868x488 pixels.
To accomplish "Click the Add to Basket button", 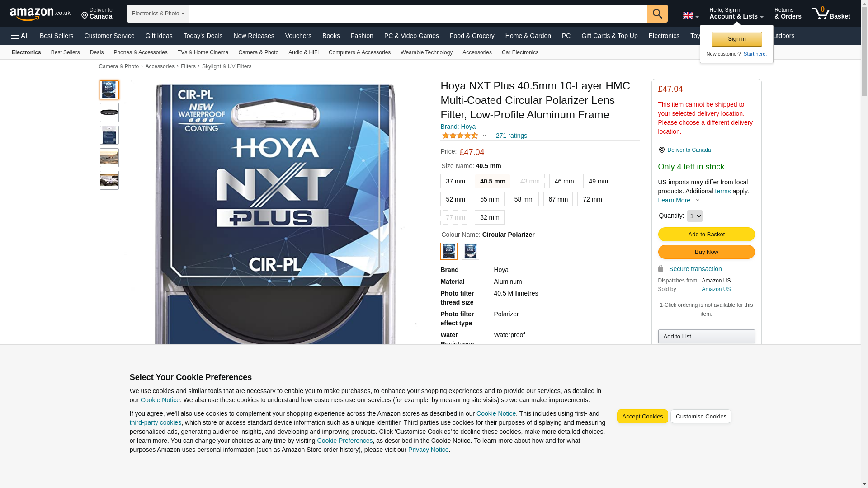I will coord(706,234).
